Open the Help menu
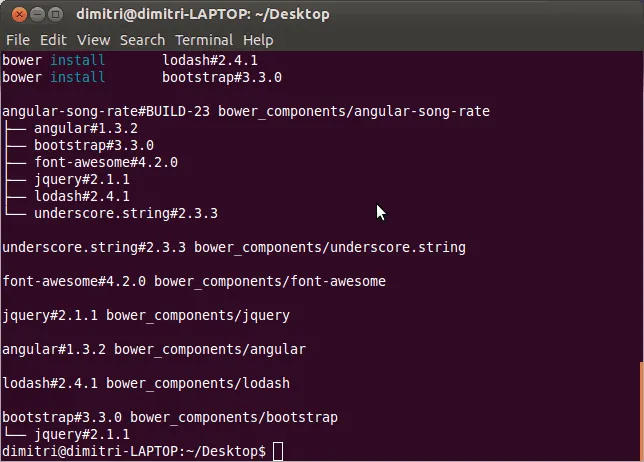 click(258, 40)
